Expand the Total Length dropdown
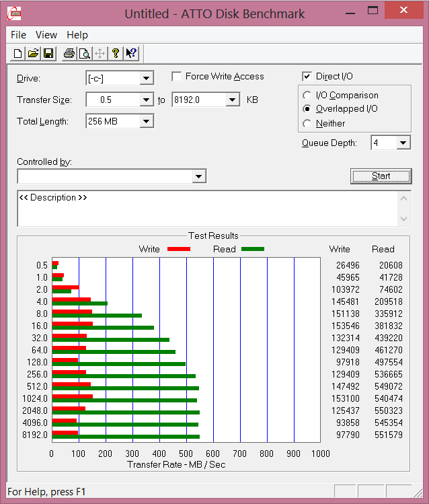 coord(147,121)
